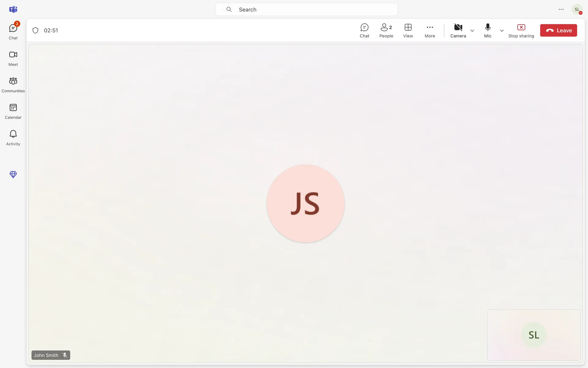Open the SL profile avatar menu
Screen dimensions: 588x368
pyautogui.click(x=577, y=10)
